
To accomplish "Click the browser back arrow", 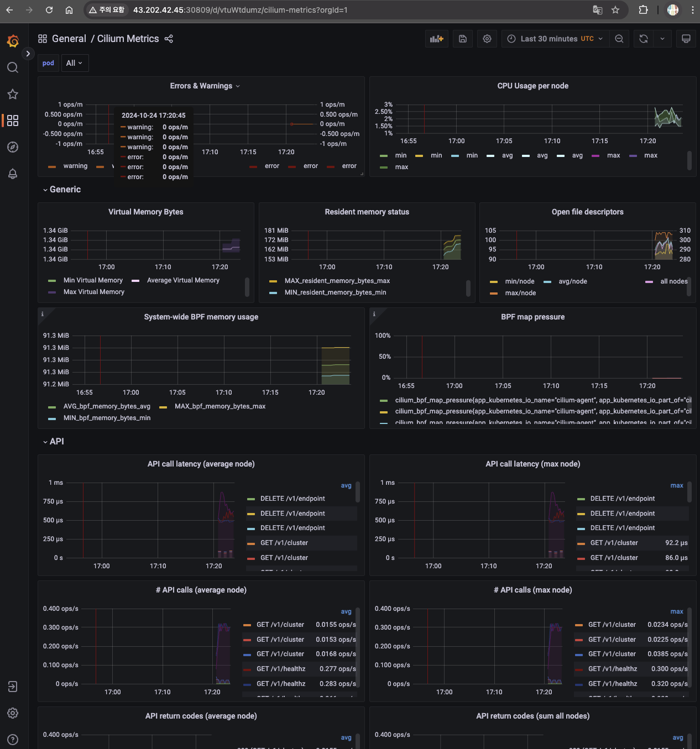I will point(9,10).
